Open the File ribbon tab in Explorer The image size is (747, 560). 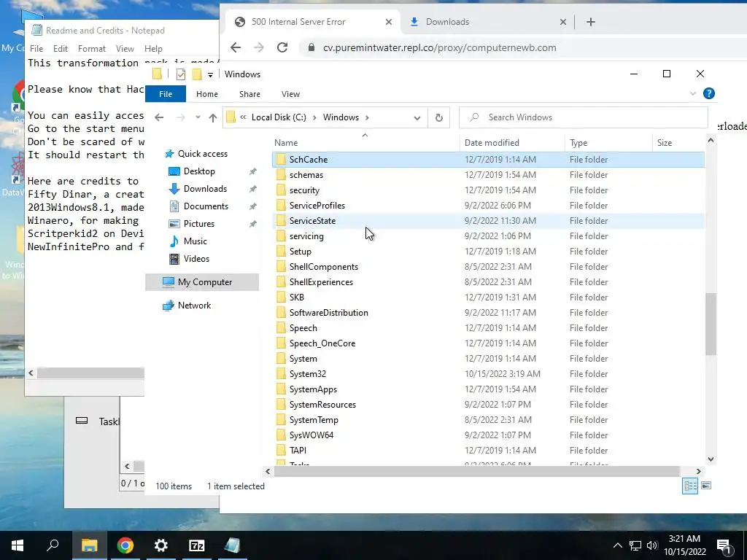pos(166,94)
